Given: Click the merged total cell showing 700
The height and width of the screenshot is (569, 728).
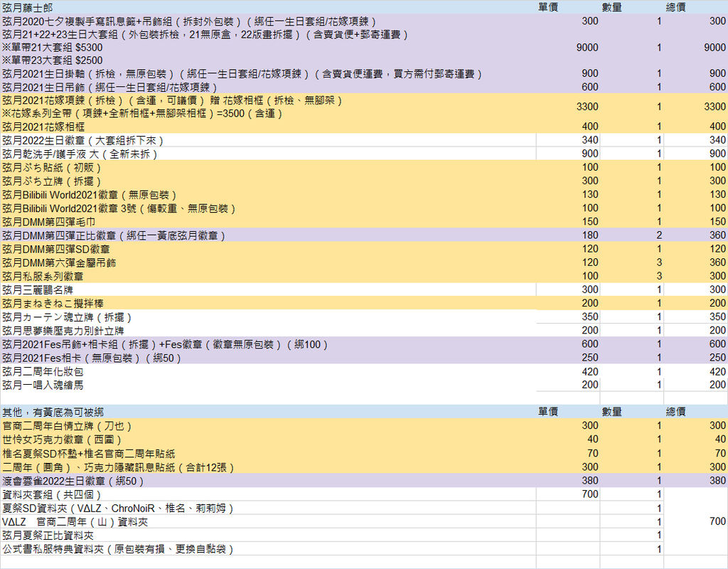Looking at the screenshot, I should (x=695, y=521).
